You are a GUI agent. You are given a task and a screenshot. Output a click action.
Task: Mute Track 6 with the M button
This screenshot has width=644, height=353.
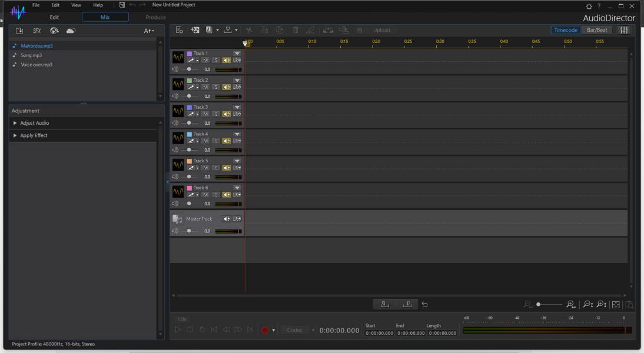tap(205, 195)
